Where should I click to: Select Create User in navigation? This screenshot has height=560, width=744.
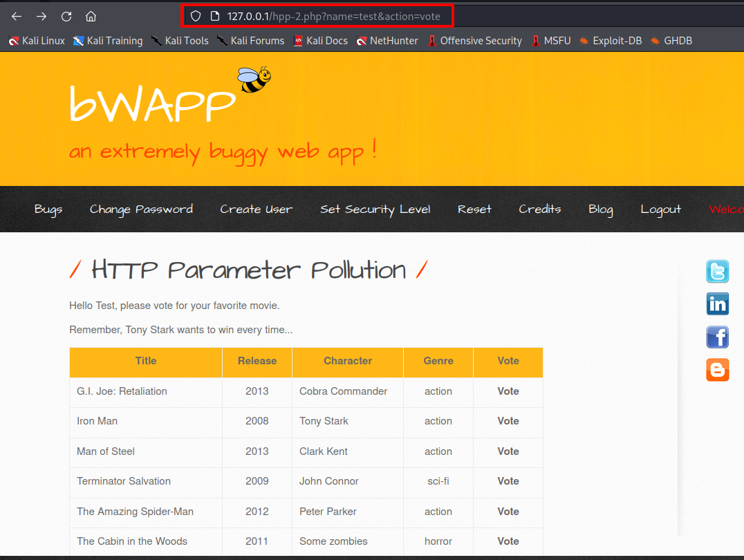pyautogui.click(x=257, y=209)
